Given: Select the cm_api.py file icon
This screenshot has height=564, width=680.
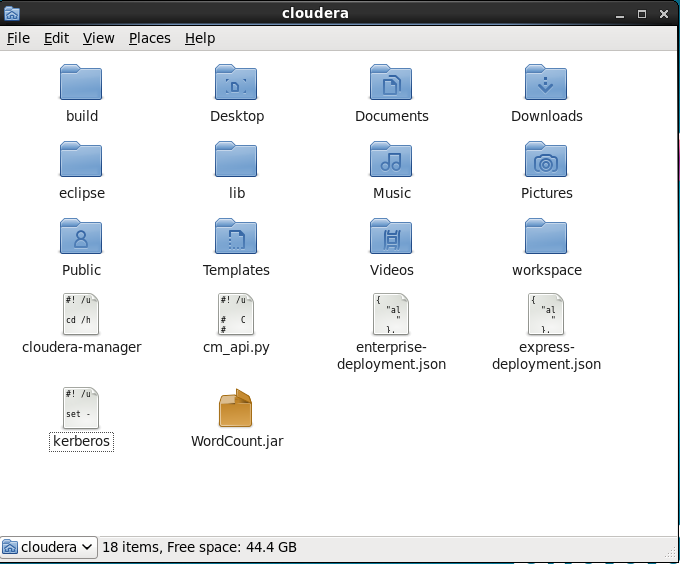Looking at the screenshot, I should [236, 314].
